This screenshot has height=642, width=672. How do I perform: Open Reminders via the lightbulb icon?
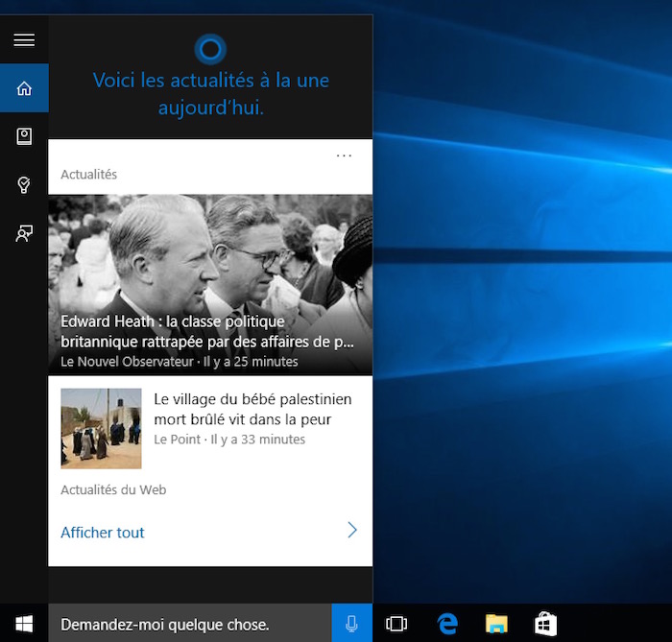[24, 184]
